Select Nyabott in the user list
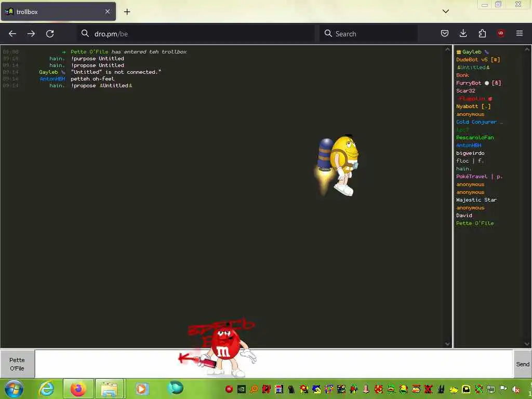 click(x=473, y=107)
